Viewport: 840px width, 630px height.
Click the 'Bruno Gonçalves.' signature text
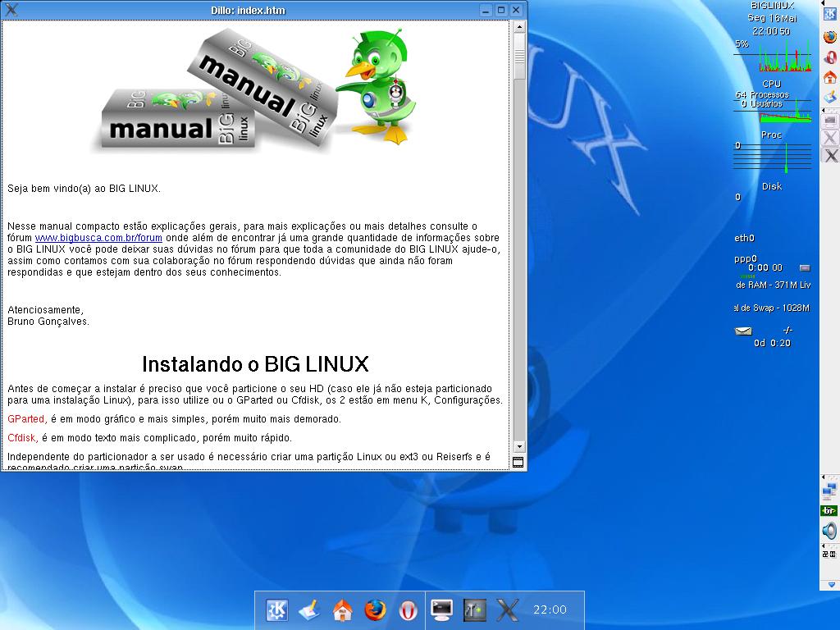(48, 322)
